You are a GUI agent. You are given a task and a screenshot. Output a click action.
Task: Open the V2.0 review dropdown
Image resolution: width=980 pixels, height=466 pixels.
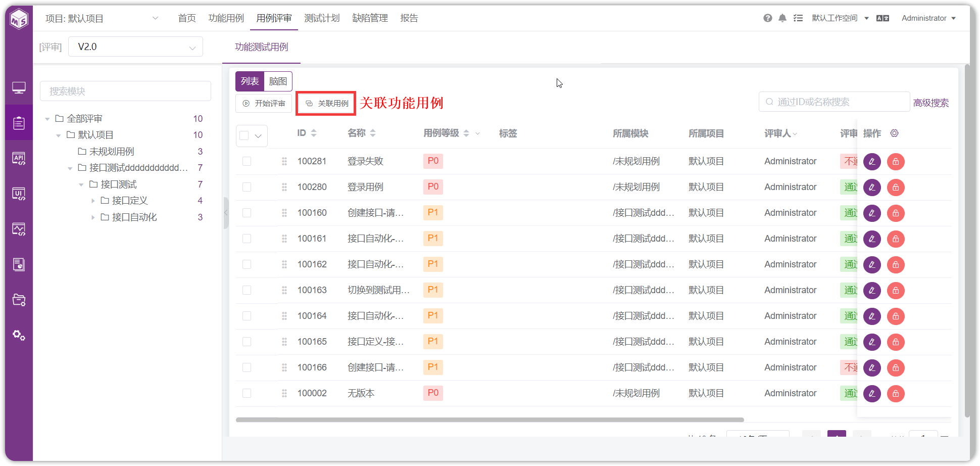tap(135, 46)
